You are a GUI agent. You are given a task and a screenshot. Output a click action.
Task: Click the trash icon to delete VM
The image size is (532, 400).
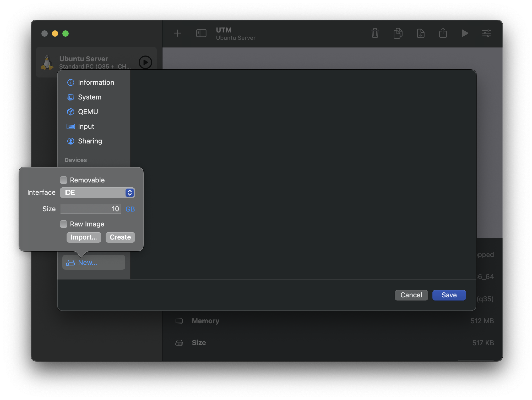[375, 33]
